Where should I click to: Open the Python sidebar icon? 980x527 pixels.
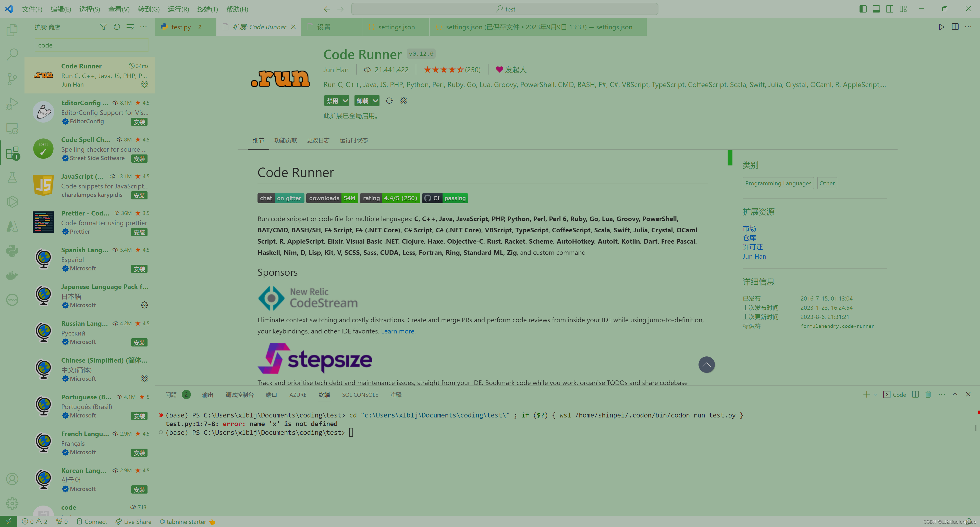(12, 251)
